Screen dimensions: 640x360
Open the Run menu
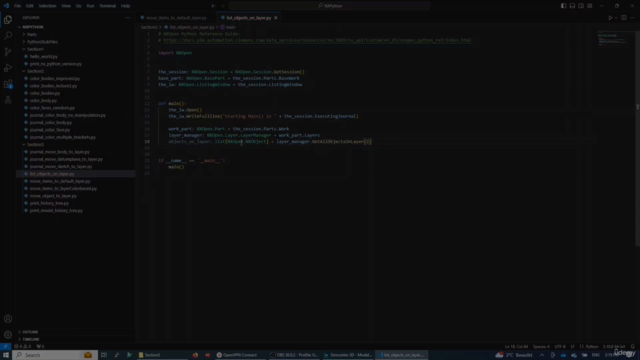90,6
